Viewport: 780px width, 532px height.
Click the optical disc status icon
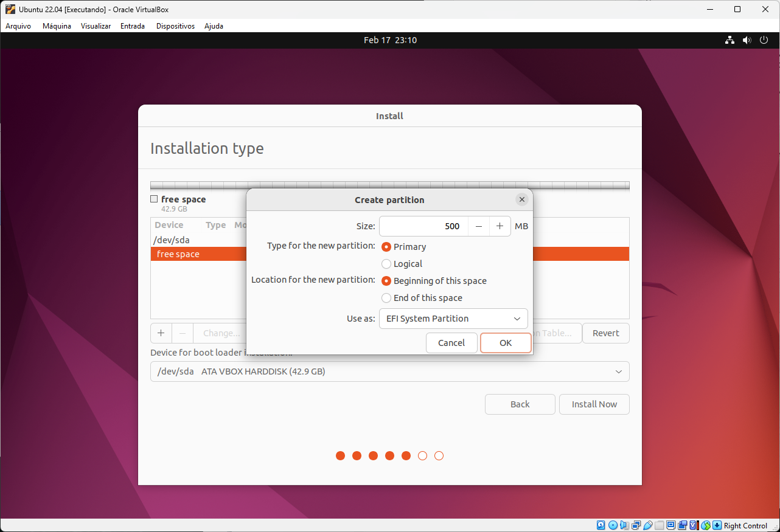[613, 525]
